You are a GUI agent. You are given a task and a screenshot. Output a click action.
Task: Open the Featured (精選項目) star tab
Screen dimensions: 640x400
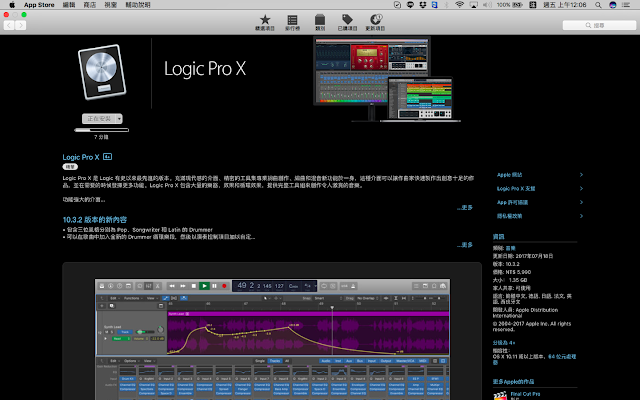pos(265,22)
